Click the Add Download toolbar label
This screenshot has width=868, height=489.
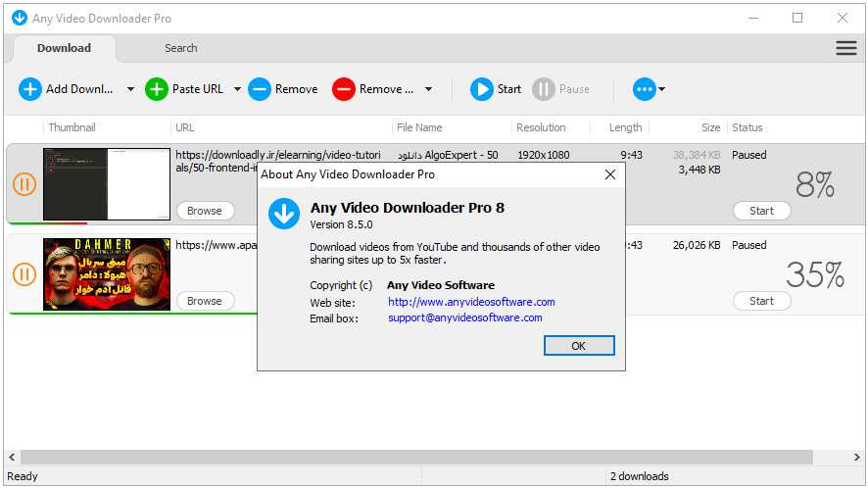coord(79,89)
